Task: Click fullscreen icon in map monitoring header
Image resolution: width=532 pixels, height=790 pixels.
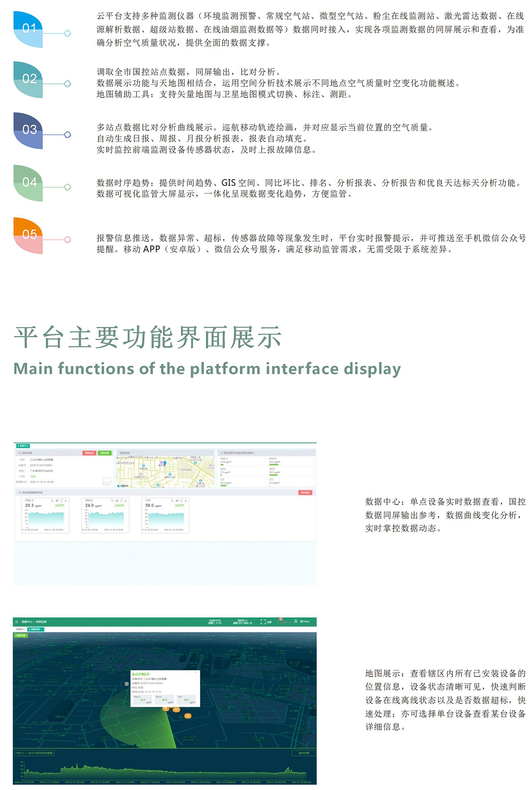Action: pyautogui.click(x=263, y=622)
